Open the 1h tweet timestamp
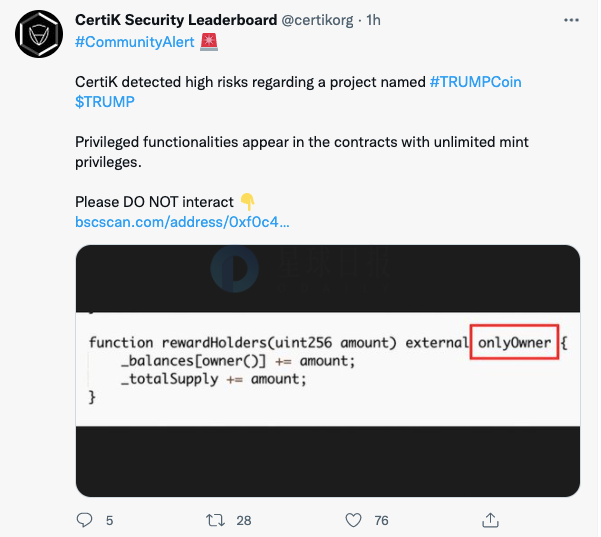The width and height of the screenshot is (601, 537). (x=373, y=20)
